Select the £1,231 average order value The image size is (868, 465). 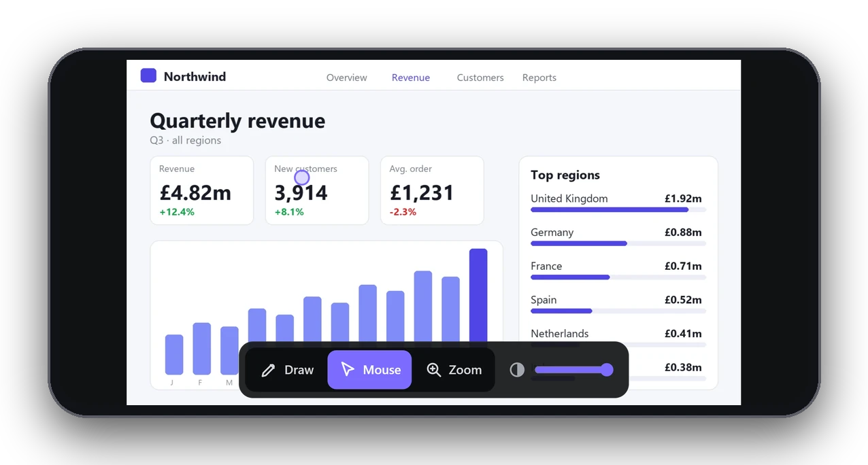[422, 192]
